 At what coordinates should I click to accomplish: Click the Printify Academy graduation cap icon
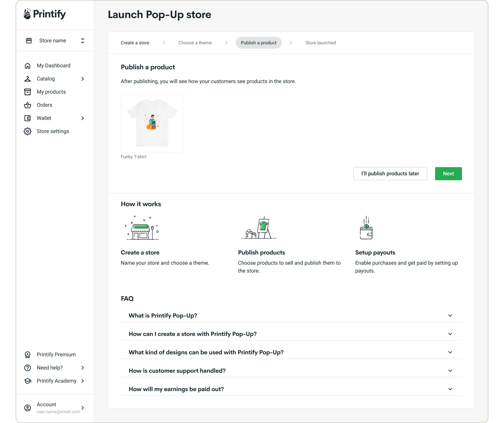[28, 381]
